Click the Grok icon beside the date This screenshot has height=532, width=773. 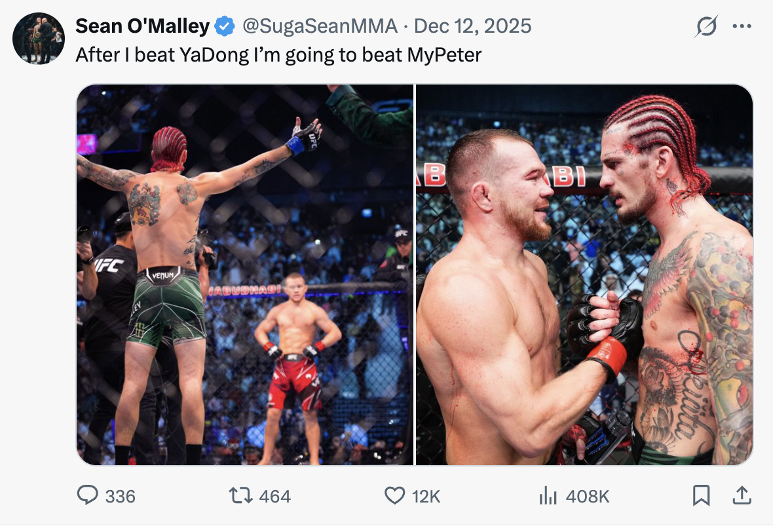(x=707, y=26)
